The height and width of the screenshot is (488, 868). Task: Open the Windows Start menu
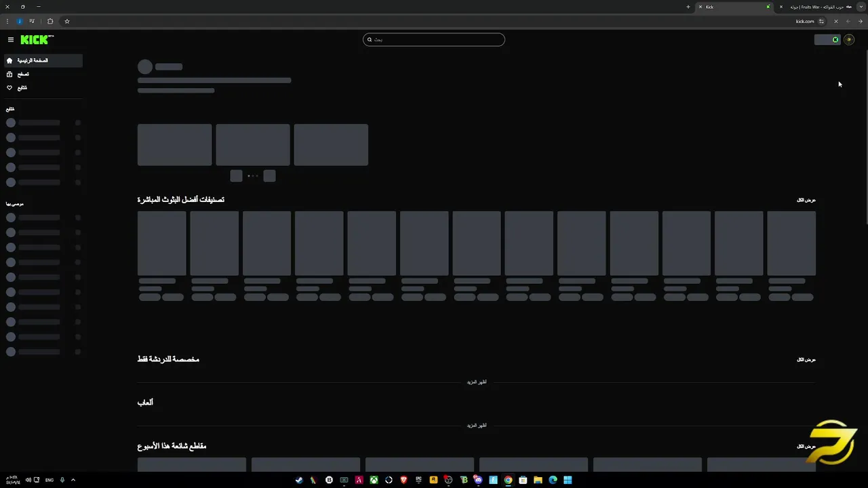click(x=568, y=480)
